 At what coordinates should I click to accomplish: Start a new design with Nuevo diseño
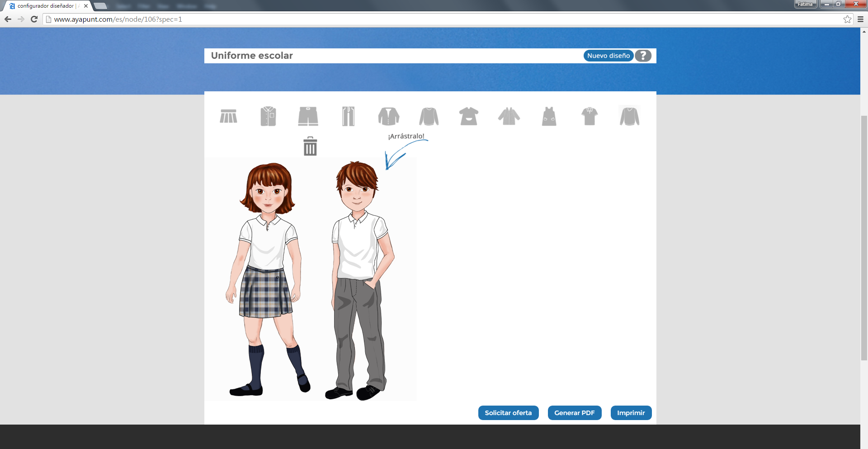pos(608,56)
